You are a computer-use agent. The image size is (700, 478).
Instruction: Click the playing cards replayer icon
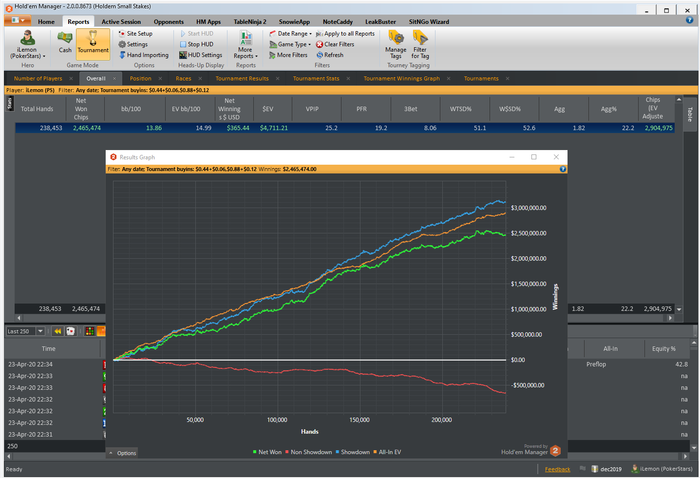pyautogui.click(x=70, y=331)
